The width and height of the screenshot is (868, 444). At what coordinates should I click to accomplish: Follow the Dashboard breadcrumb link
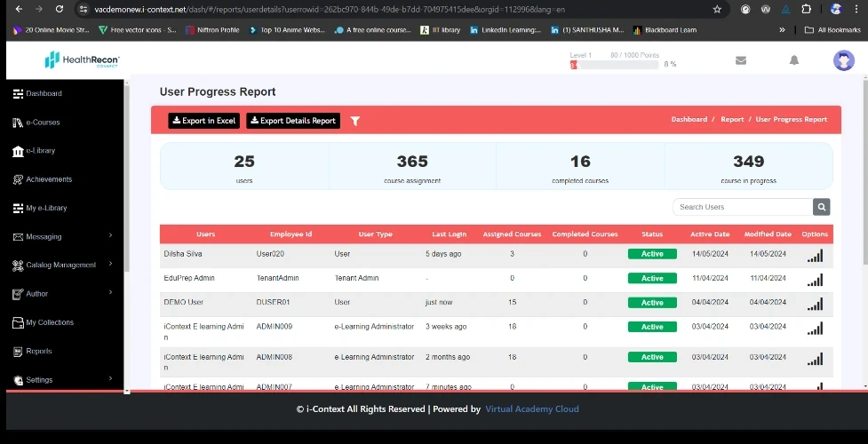(x=689, y=120)
